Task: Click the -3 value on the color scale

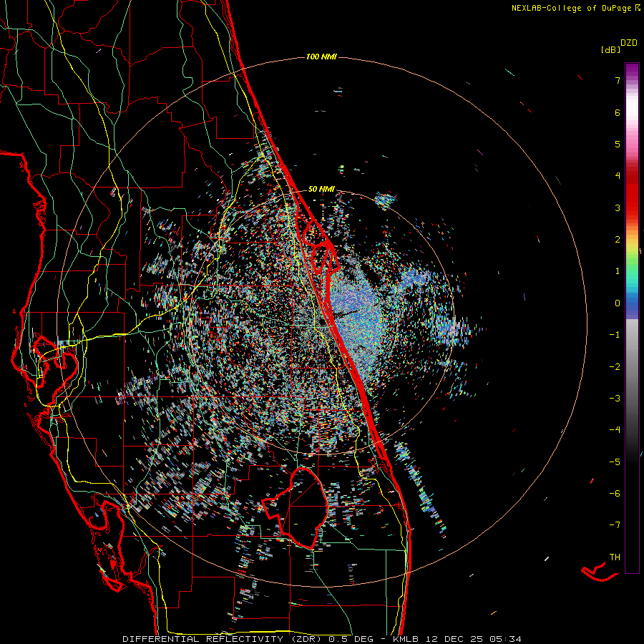Action: [615, 399]
